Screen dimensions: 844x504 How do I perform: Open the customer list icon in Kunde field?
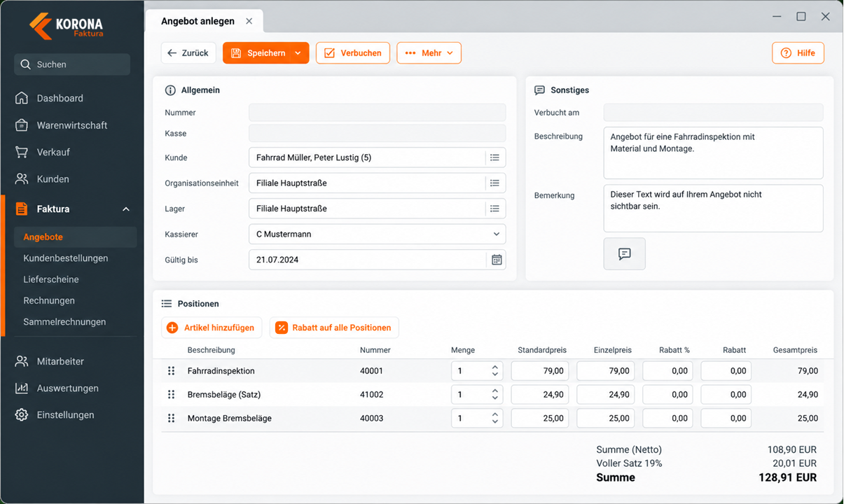pos(494,157)
